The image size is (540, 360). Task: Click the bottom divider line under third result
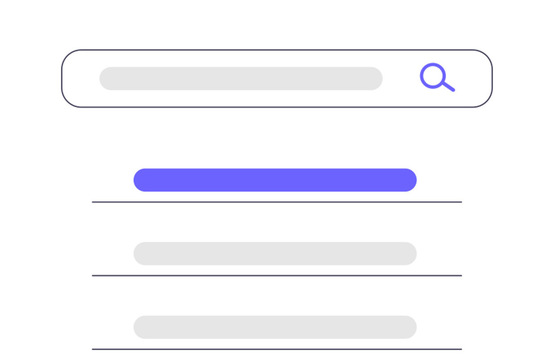tap(277, 349)
